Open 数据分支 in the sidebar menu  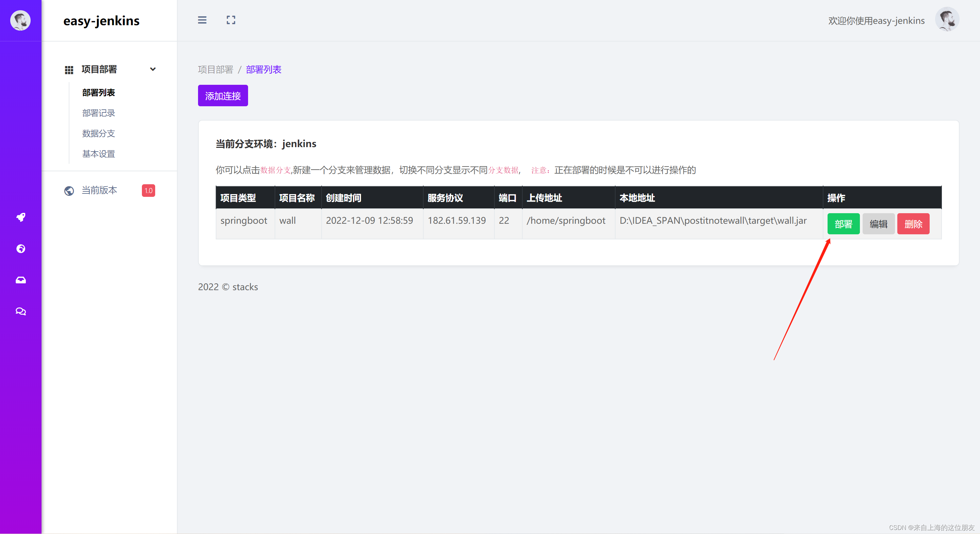[99, 133]
